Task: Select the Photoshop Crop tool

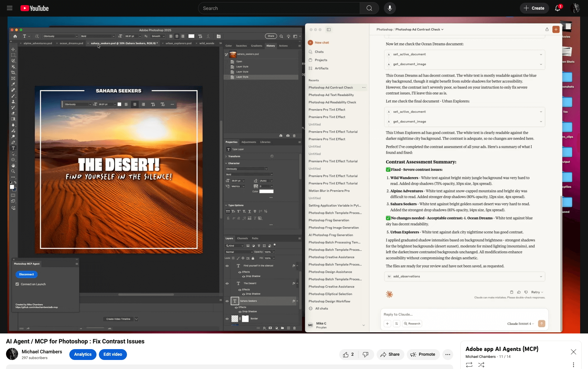Action: coord(13,73)
